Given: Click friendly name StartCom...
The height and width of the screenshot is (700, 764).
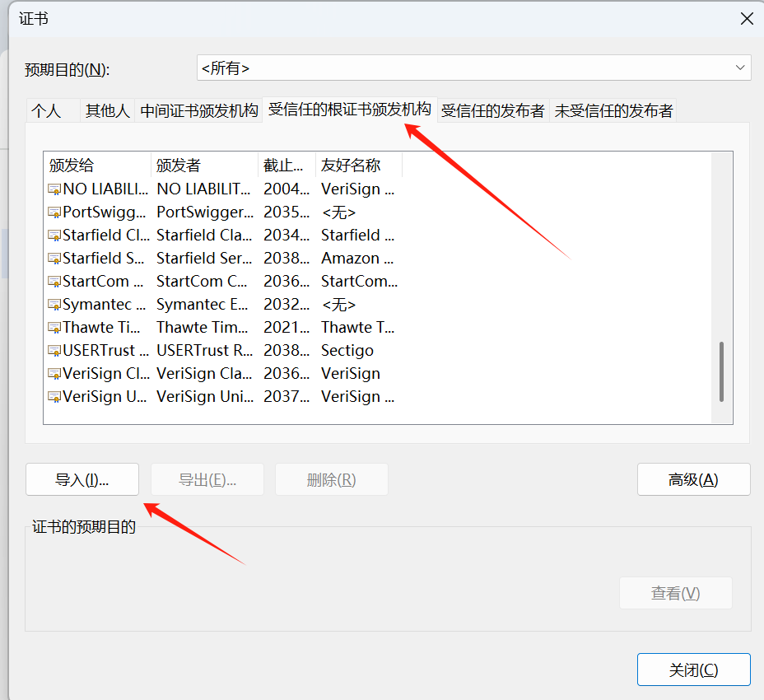Looking at the screenshot, I should [x=360, y=282].
